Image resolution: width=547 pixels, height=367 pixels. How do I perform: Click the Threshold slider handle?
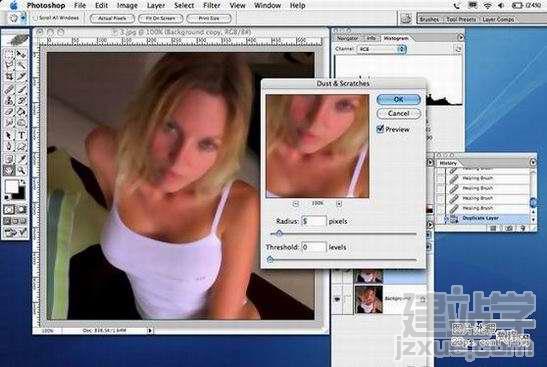[270, 260]
